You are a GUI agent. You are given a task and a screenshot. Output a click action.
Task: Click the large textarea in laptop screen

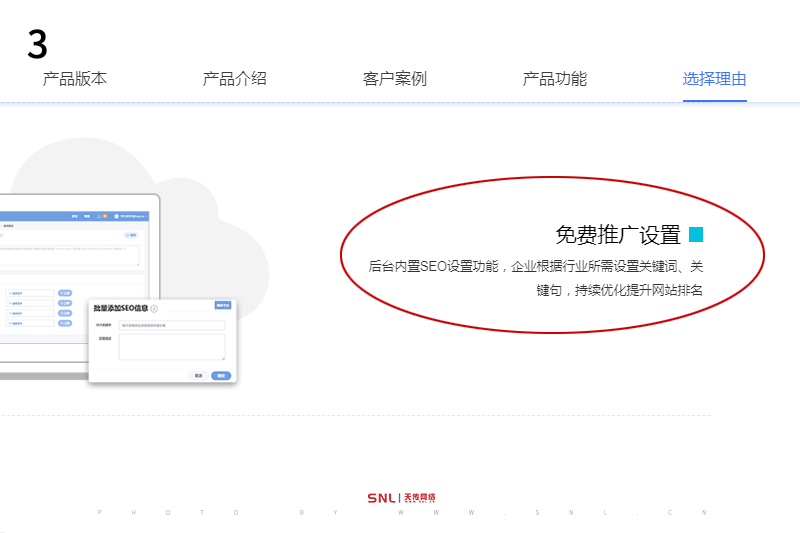tap(68, 255)
